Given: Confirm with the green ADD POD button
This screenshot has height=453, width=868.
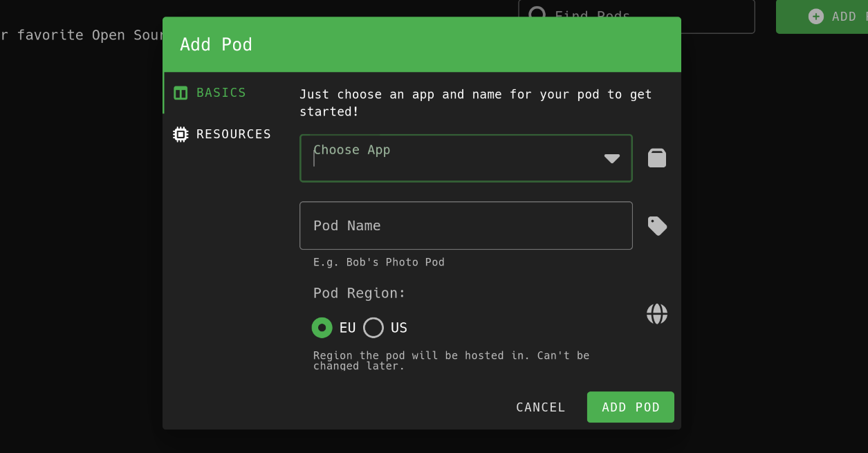Looking at the screenshot, I should [630, 407].
